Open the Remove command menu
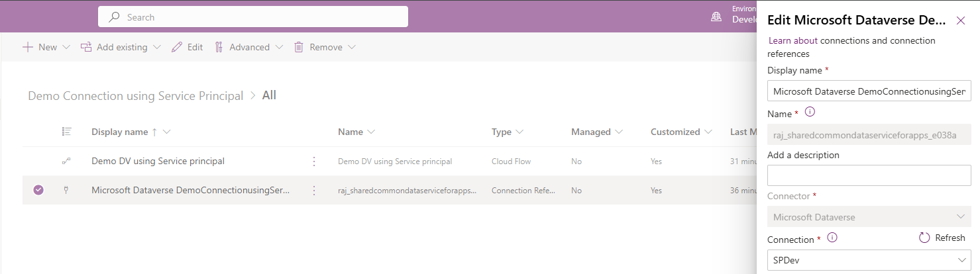 point(325,47)
